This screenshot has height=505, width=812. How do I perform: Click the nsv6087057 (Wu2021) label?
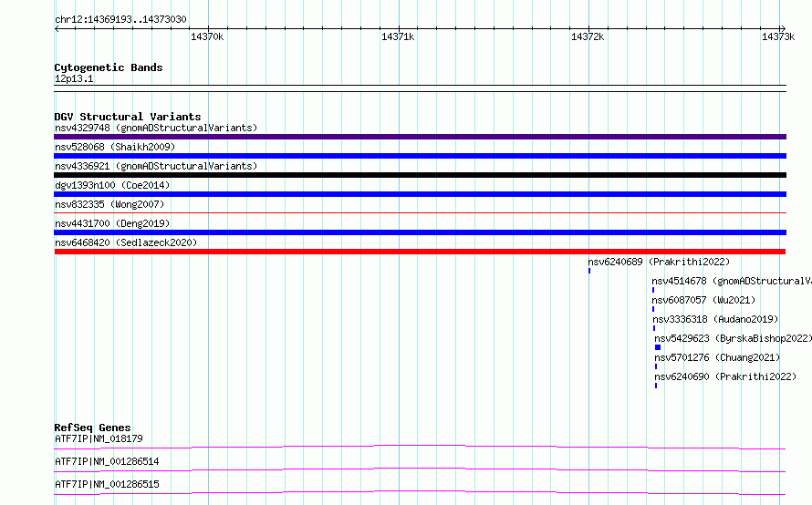click(x=703, y=300)
